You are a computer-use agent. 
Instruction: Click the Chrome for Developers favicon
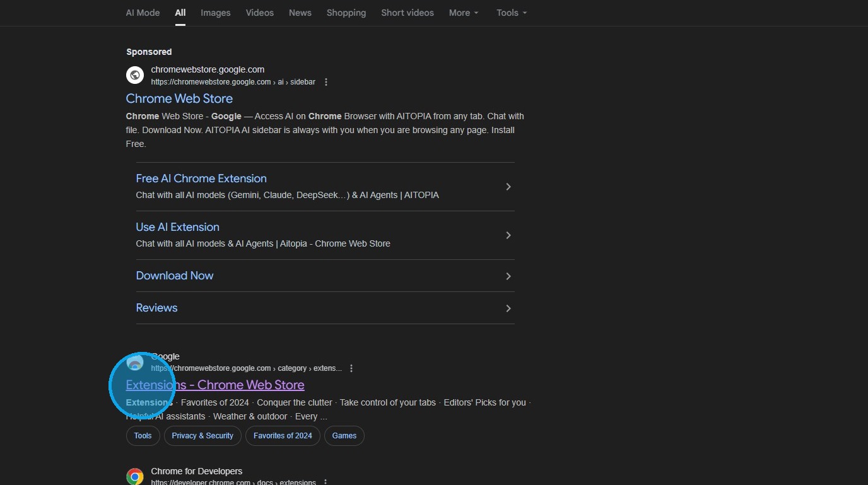coord(135,476)
